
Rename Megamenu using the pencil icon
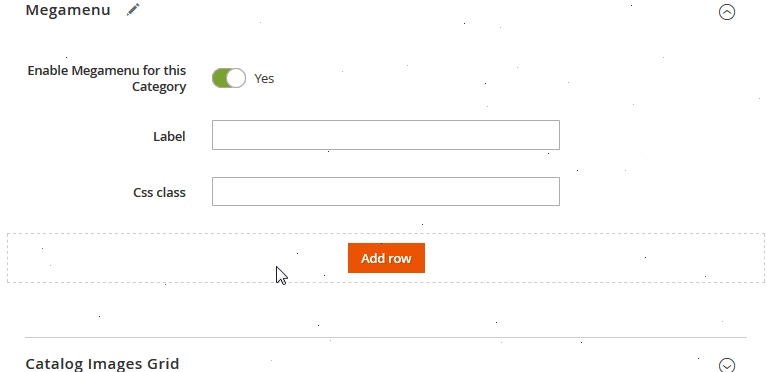pos(133,10)
